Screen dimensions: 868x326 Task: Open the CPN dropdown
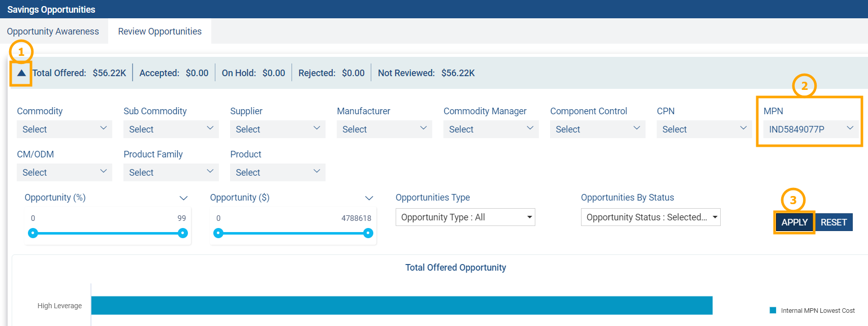[704, 129]
